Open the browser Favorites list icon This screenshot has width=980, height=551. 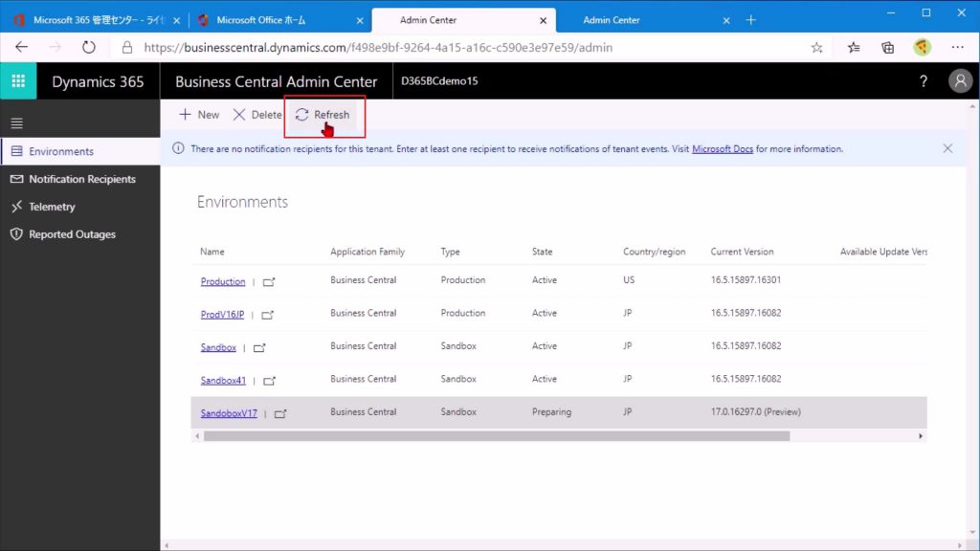[x=853, y=48]
